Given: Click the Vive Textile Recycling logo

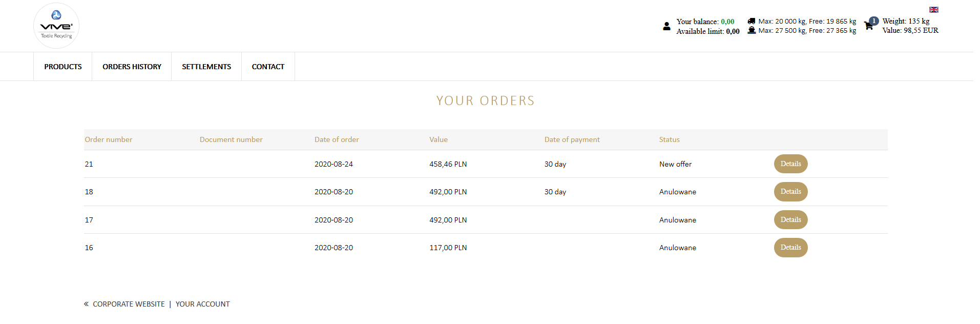Looking at the screenshot, I should [x=56, y=26].
